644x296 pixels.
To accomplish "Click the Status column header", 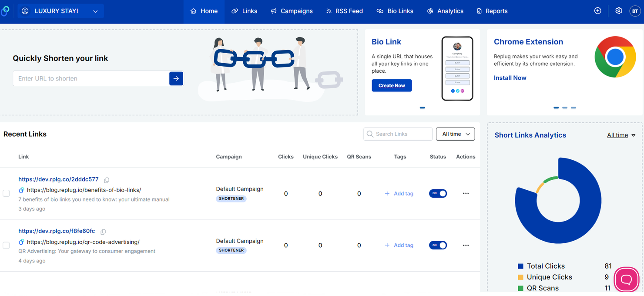I will 438,157.
